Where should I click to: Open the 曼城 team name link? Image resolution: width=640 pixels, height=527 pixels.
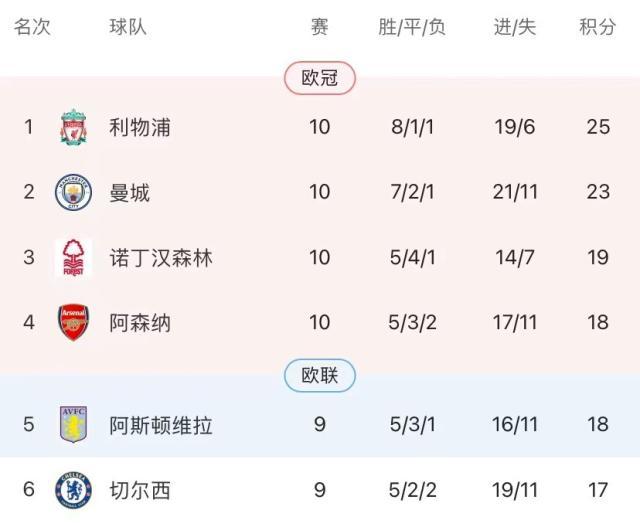[x=130, y=192]
